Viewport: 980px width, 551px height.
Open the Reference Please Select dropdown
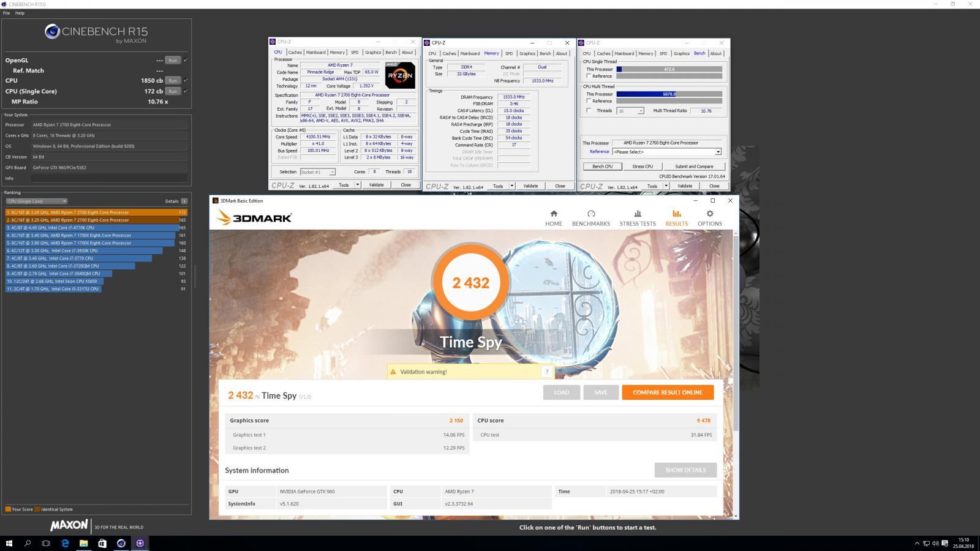pyautogui.click(x=666, y=152)
